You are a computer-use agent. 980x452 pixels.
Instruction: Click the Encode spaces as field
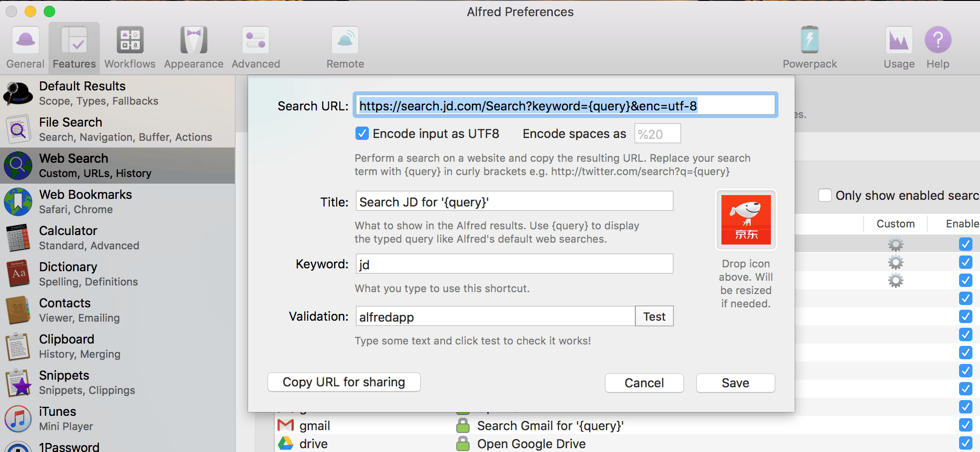coord(657,134)
